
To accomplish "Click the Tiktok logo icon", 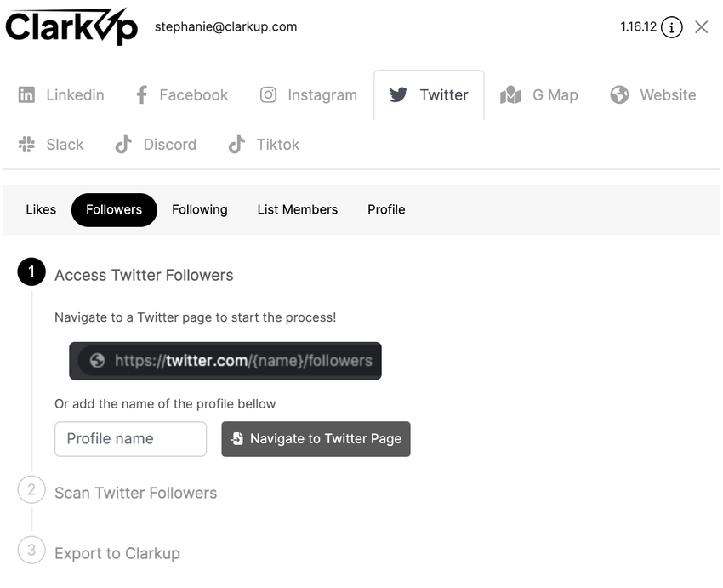I will tap(236, 145).
